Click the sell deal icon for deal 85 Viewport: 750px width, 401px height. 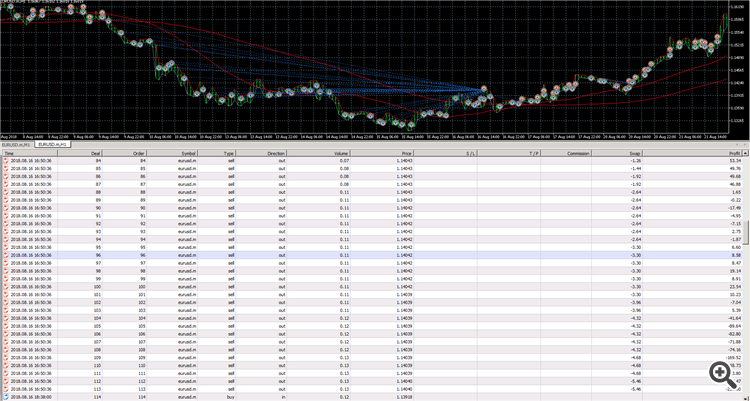(6, 168)
